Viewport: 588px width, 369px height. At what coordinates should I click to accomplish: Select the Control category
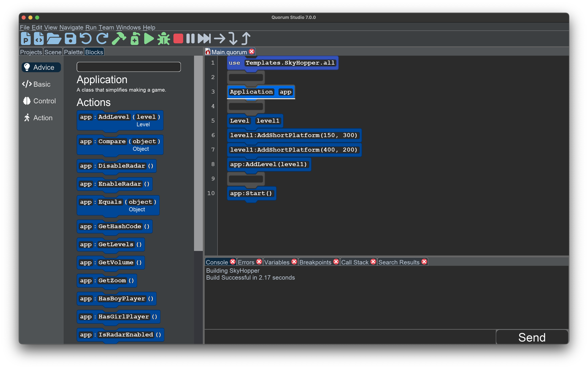(x=44, y=101)
